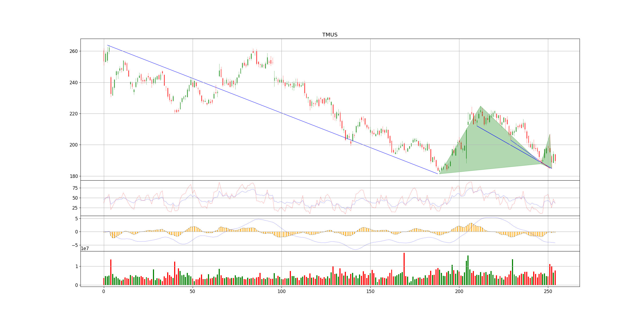Click the 100 tick on bottom x-axis
The width and height of the screenshot is (644, 322).
pyautogui.click(x=281, y=291)
